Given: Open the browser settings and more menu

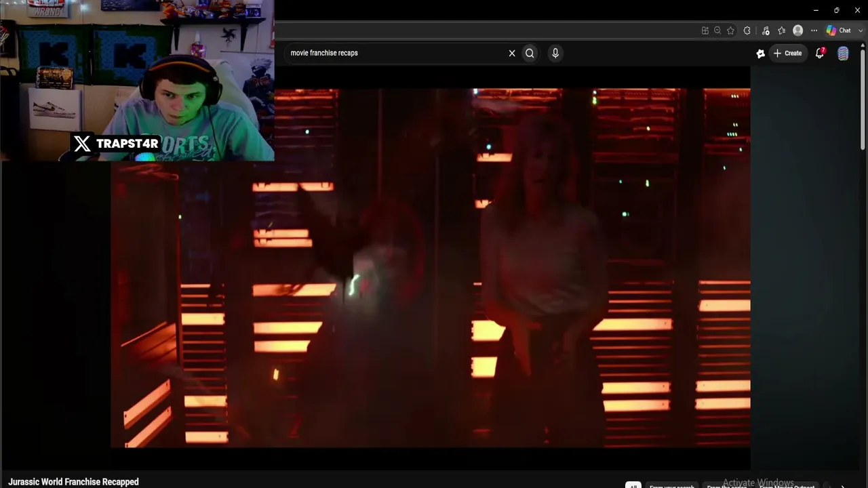Looking at the screenshot, I should pos(814,30).
